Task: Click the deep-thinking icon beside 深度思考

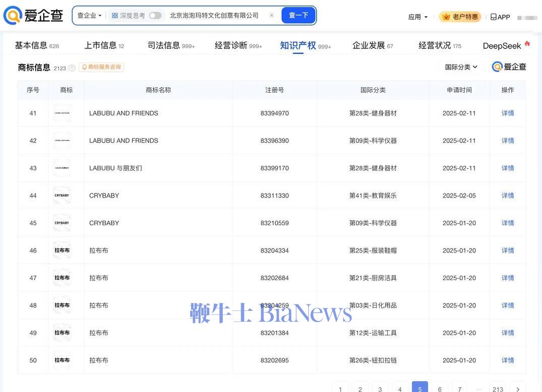Action: pos(115,16)
